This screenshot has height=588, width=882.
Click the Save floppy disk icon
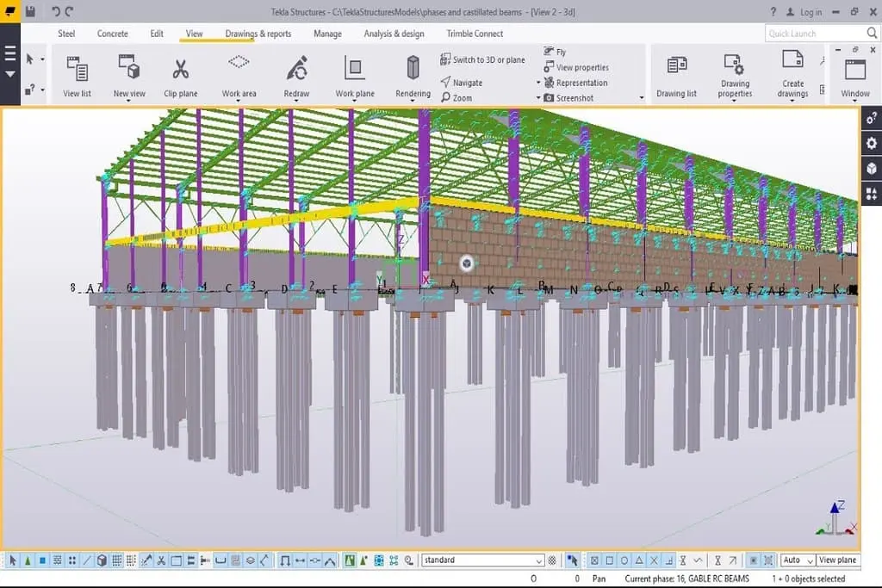[30, 11]
